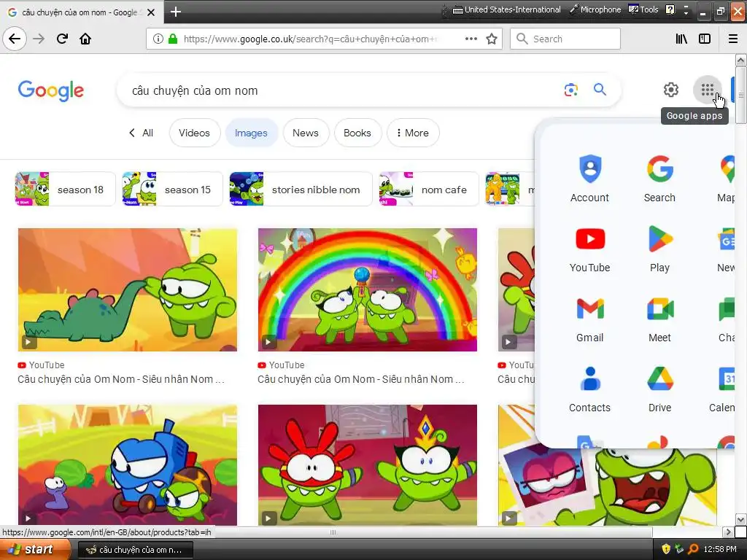747x560 pixels.
Task: Click the language bar help icon
Action: [x=670, y=9]
